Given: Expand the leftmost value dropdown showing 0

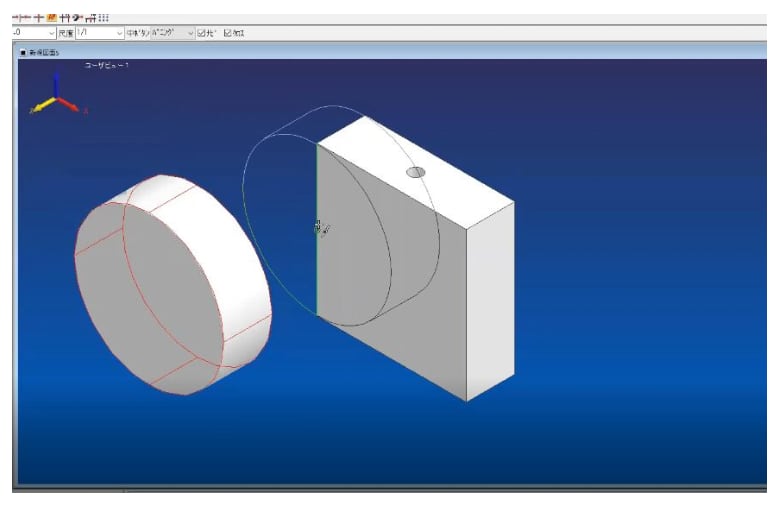Looking at the screenshot, I should pos(34,33).
